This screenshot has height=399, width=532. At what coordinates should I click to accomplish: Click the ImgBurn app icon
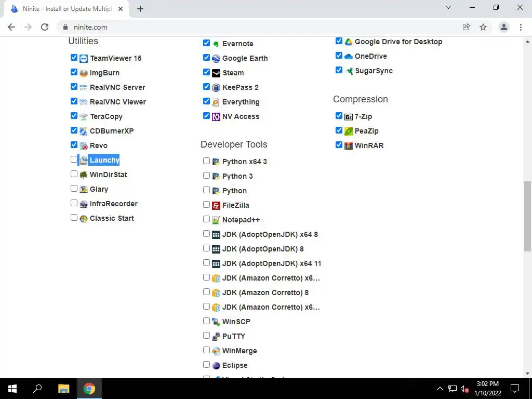point(84,73)
